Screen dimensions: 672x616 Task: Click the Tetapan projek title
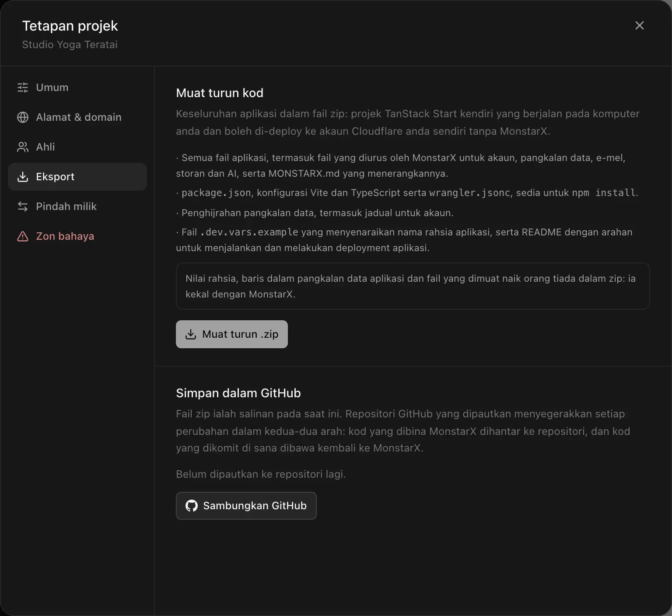pyautogui.click(x=70, y=26)
